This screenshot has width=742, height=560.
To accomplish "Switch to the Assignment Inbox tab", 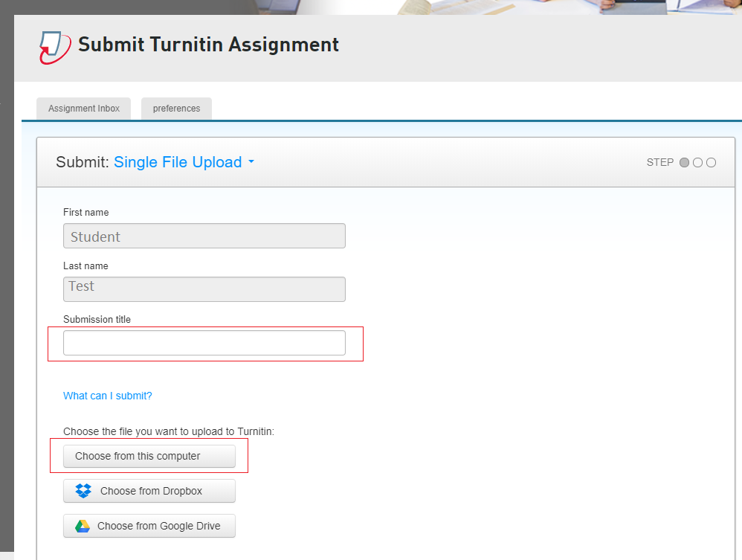I will pos(84,109).
